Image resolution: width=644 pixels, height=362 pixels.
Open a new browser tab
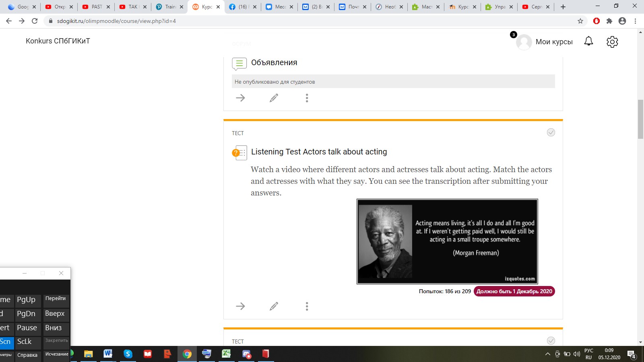[x=563, y=7]
